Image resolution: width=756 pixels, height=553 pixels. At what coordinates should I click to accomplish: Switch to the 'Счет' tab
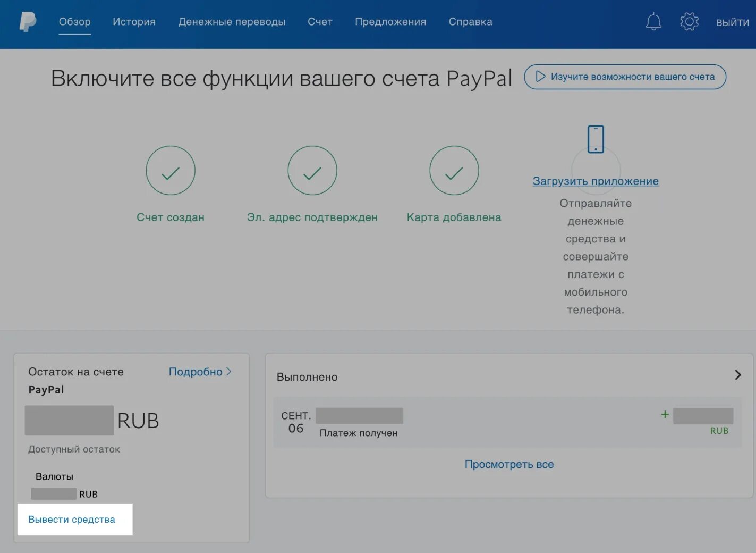coord(320,22)
